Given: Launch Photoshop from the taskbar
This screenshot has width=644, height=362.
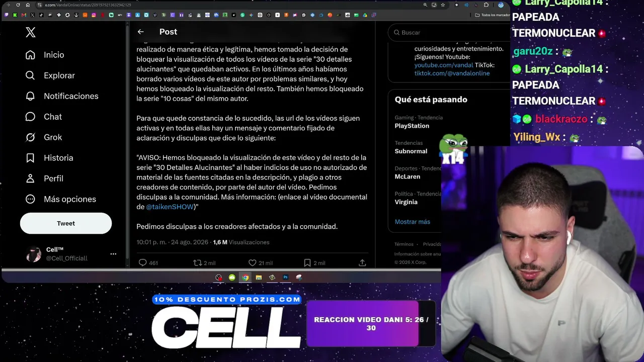Looking at the screenshot, I should pyautogui.click(x=285, y=277).
